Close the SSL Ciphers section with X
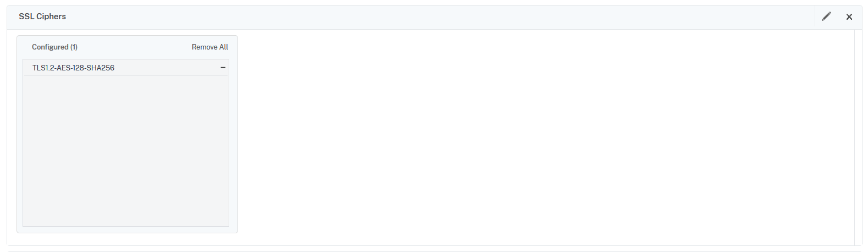 849,17
